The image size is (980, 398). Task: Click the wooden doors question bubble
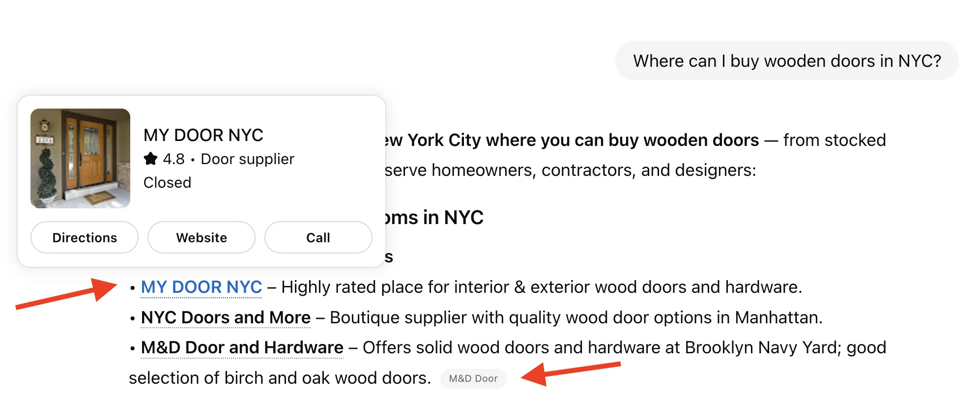coord(786,61)
